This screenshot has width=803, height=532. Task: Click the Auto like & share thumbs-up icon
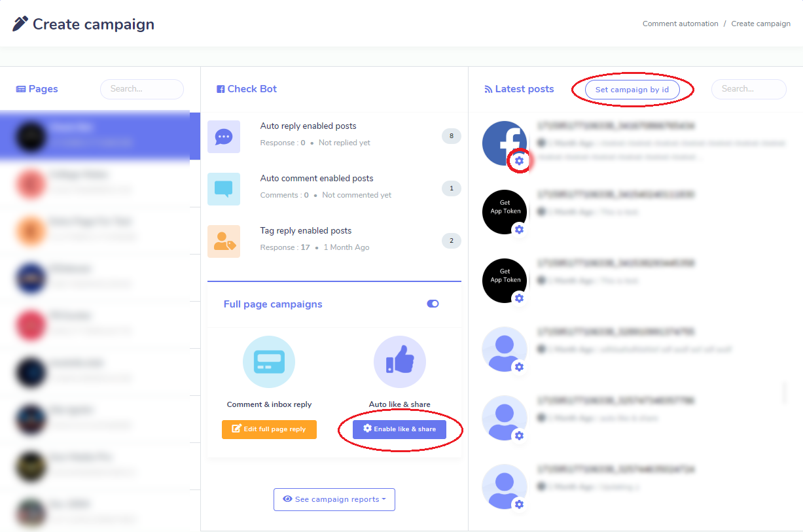(400, 361)
